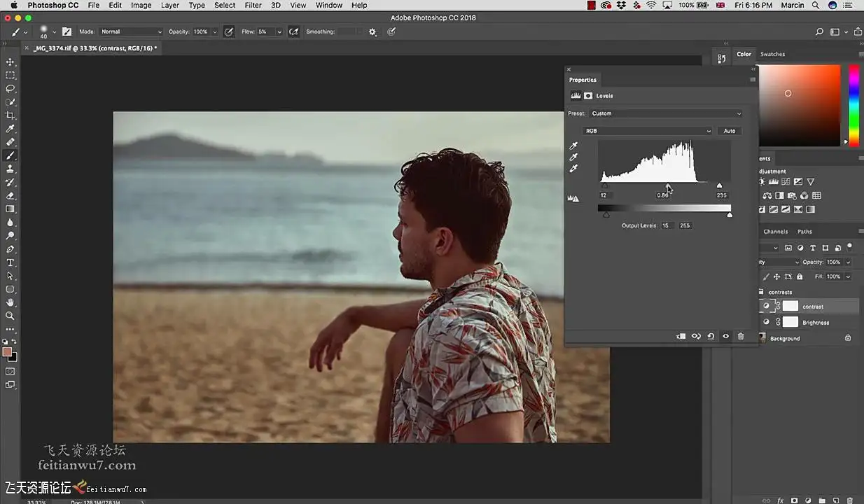Open the Levels Preset dropdown

tap(666, 113)
